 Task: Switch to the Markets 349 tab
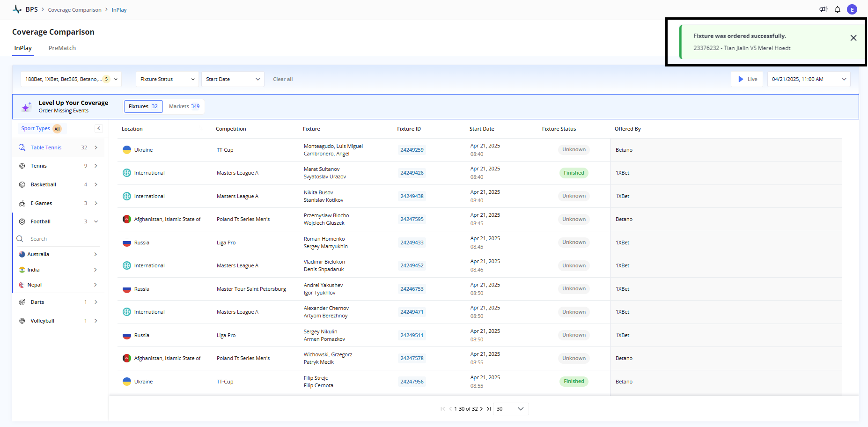click(184, 106)
